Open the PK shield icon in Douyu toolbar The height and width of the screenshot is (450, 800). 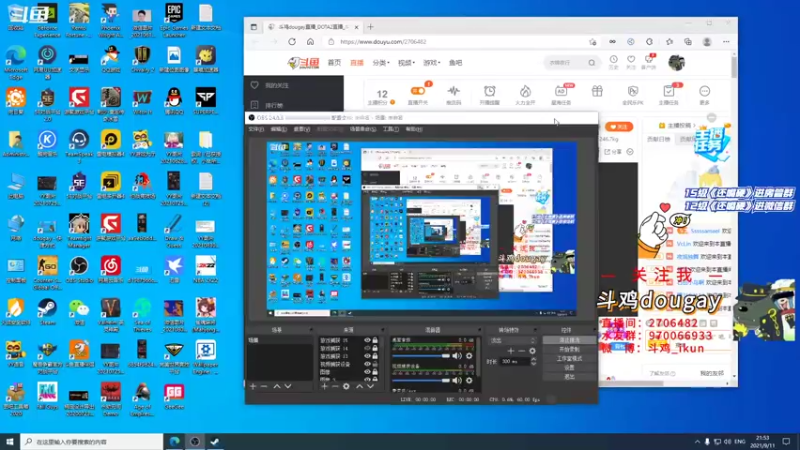(633, 91)
